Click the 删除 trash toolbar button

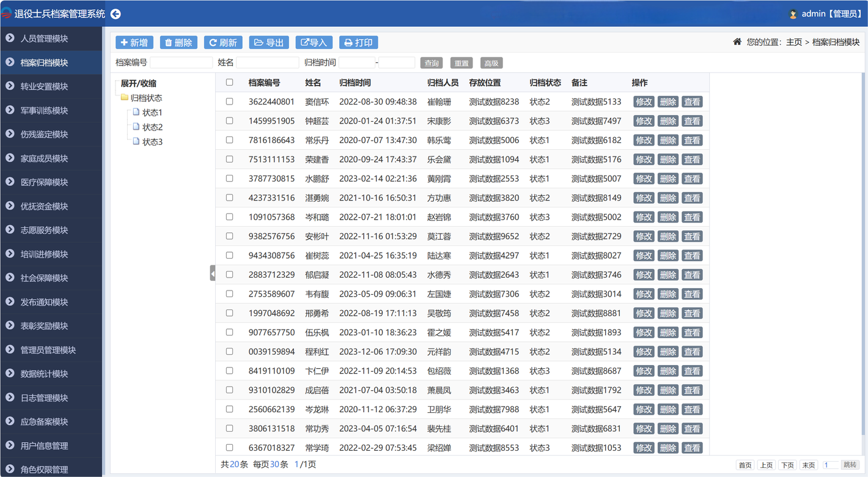pyautogui.click(x=178, y=42)
